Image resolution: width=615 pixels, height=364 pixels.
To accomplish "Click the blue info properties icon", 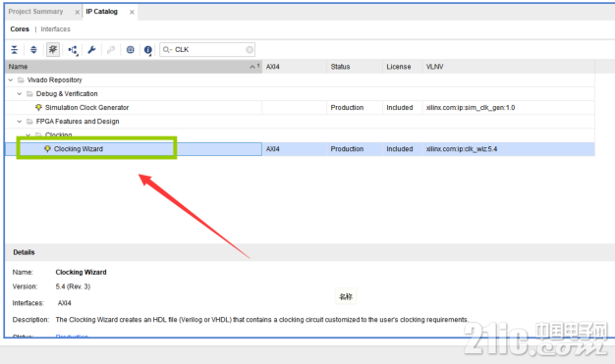I will pos(148,50).
